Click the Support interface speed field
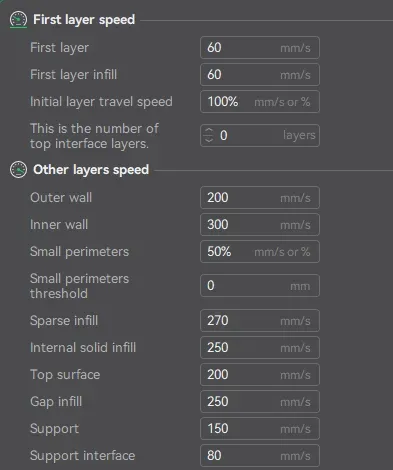 pyautogui.click(x=260, y=456)
